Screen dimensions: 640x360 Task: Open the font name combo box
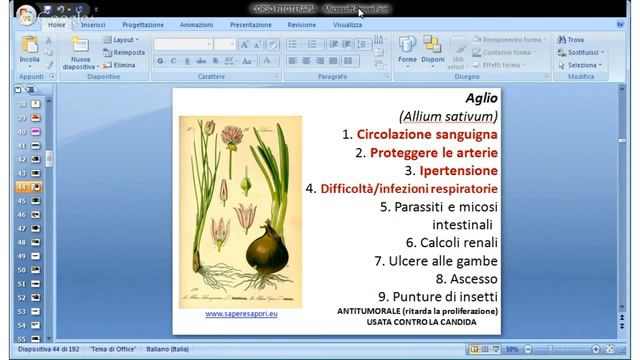183,44
